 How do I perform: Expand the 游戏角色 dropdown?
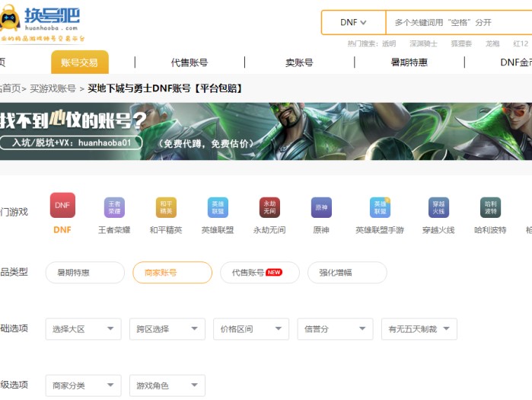click(167, 386)
